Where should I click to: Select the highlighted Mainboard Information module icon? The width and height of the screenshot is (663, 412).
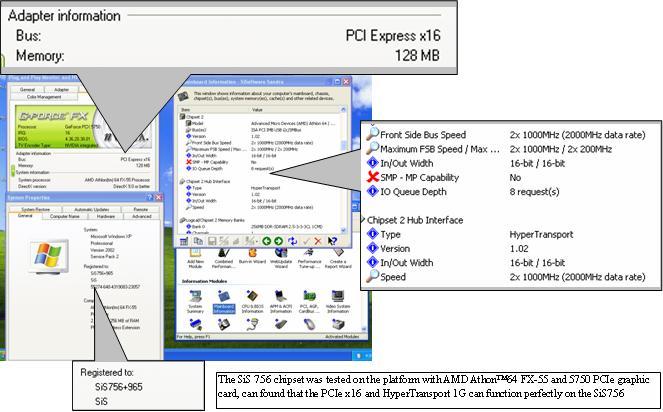[224, 302]
